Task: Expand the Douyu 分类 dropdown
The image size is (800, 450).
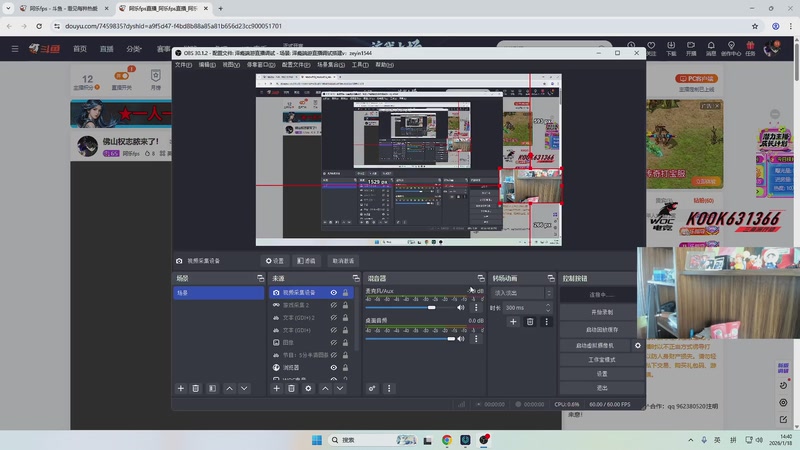Action: point(134,49)
